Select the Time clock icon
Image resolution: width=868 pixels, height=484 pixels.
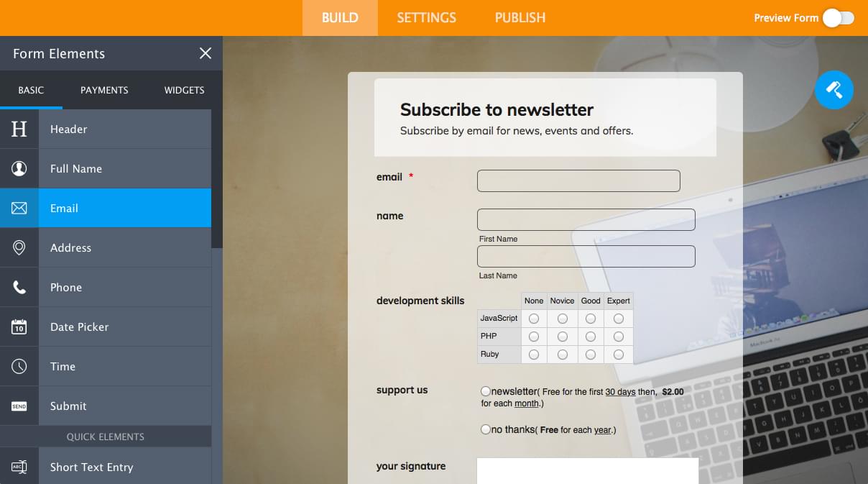[x=19, y=366]
